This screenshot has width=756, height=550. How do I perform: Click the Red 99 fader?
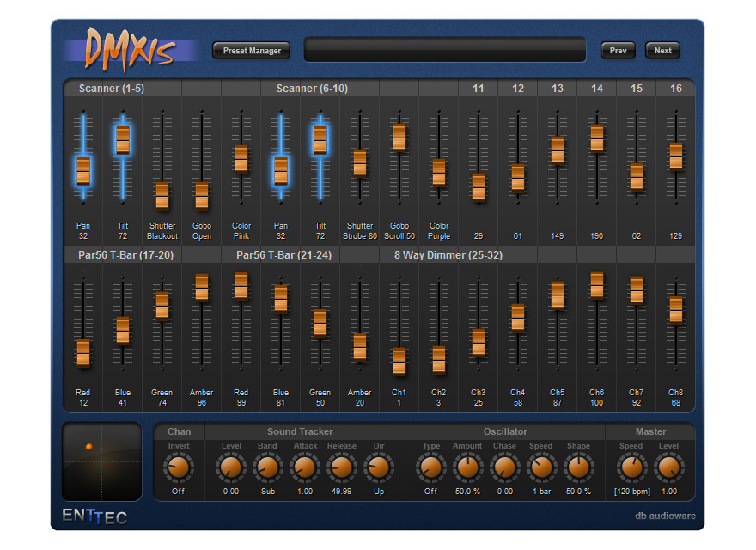(241, 285)
